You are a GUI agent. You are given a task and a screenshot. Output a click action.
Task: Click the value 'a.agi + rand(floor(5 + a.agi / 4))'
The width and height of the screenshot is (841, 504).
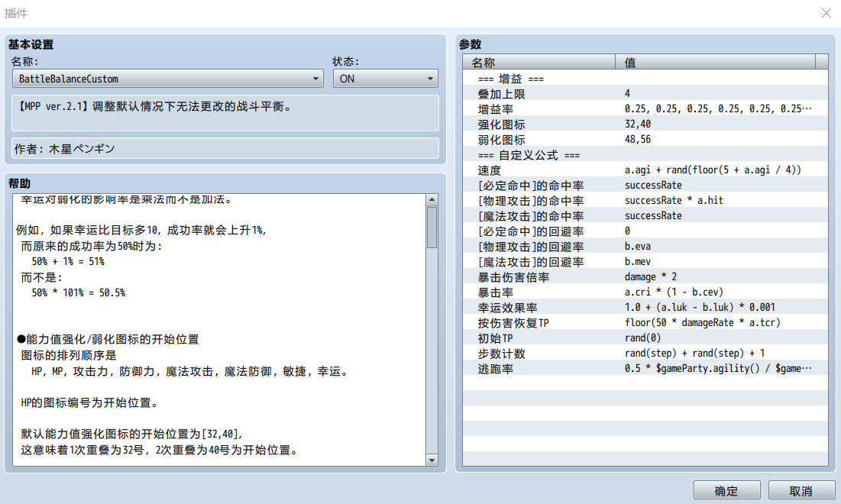tap(713, 170)
